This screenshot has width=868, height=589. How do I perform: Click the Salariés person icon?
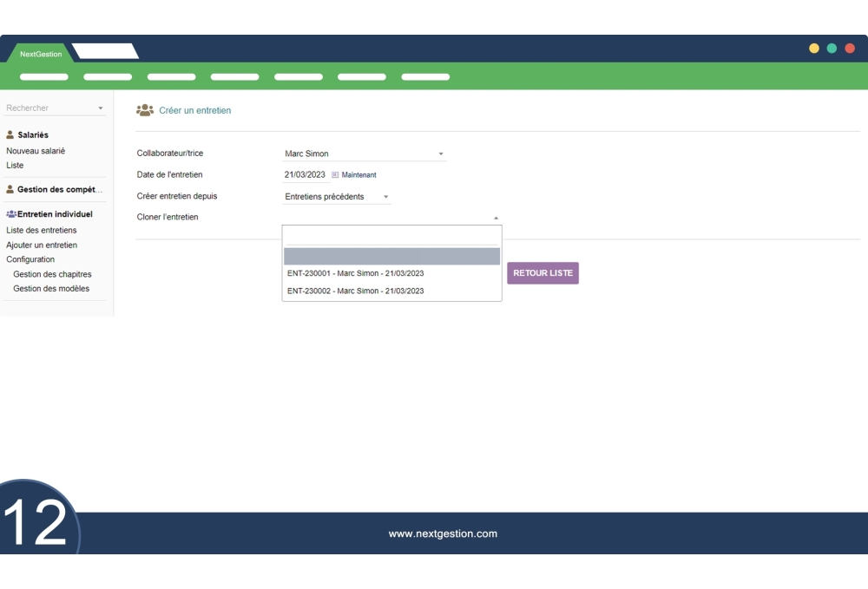pyautogui.click(x=10, y=135)
